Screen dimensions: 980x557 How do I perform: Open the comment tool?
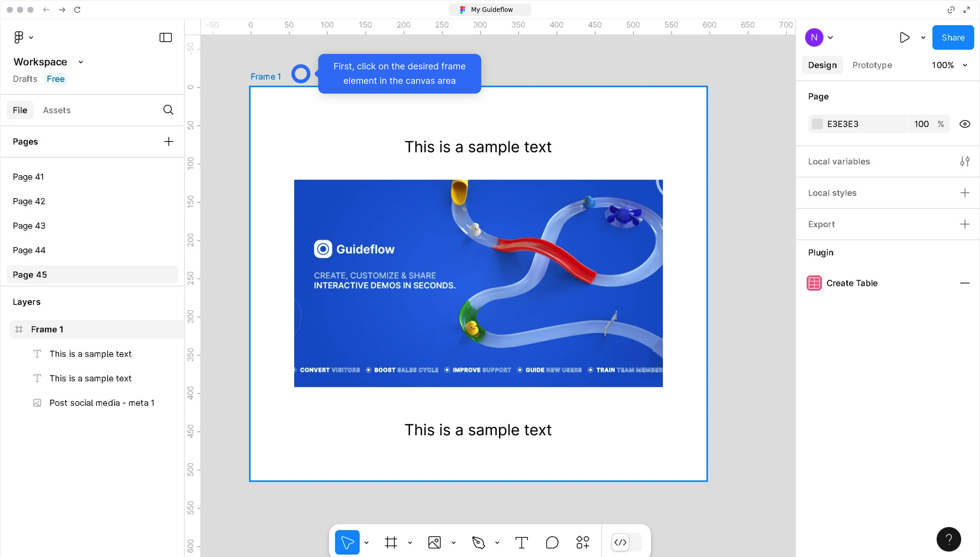pos(552,542)
